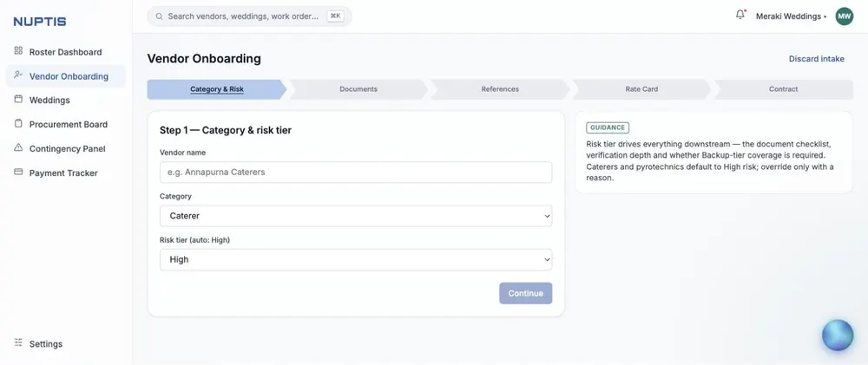Click the Contingency Panel warning icon
The width and height of the screenshot is (868, 365).
pyautogui.click(x=18, y=147)
